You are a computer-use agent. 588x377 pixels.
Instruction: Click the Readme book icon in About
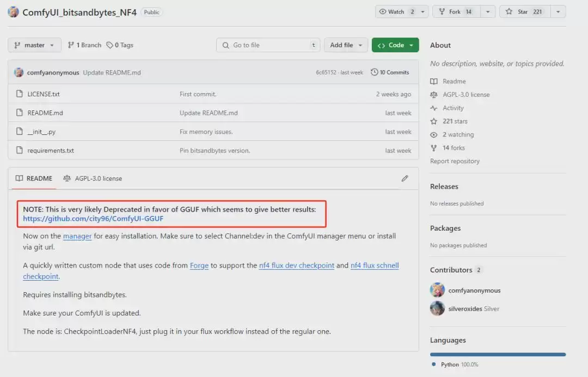pos(434,81)
